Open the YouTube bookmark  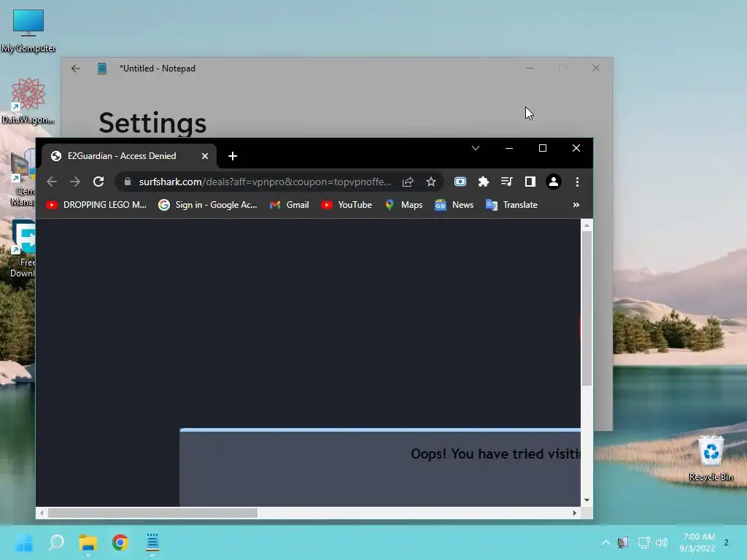[347, 205]
